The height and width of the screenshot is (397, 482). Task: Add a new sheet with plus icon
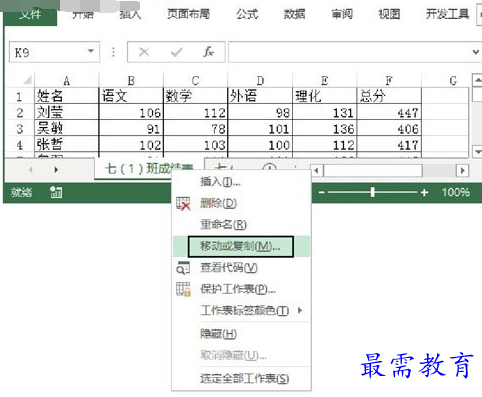tap(269, 169)
